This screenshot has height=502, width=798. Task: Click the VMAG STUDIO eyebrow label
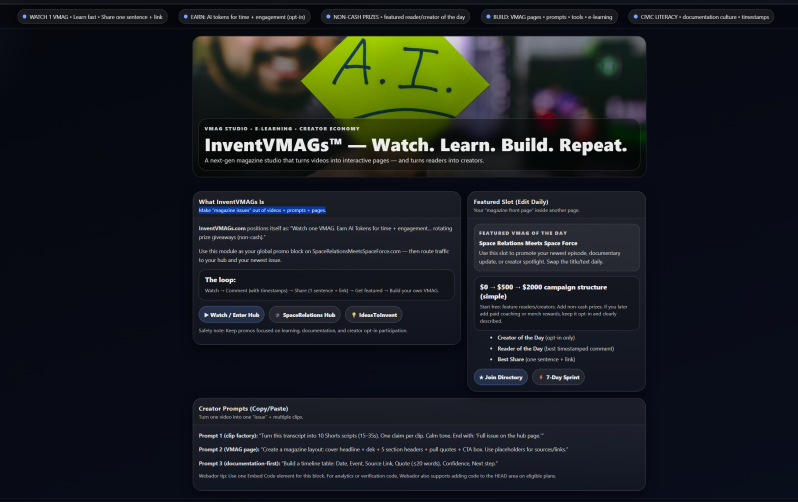click(x=282, y=128)
